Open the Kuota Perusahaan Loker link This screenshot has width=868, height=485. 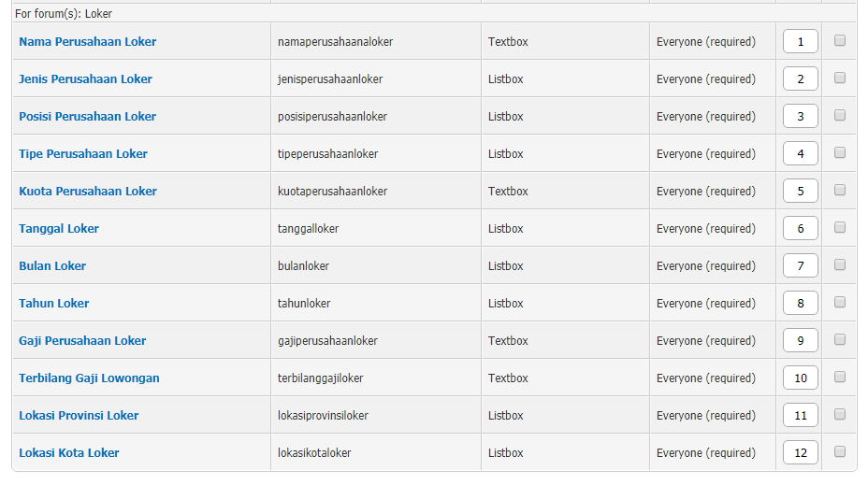(x=88, y=192)
